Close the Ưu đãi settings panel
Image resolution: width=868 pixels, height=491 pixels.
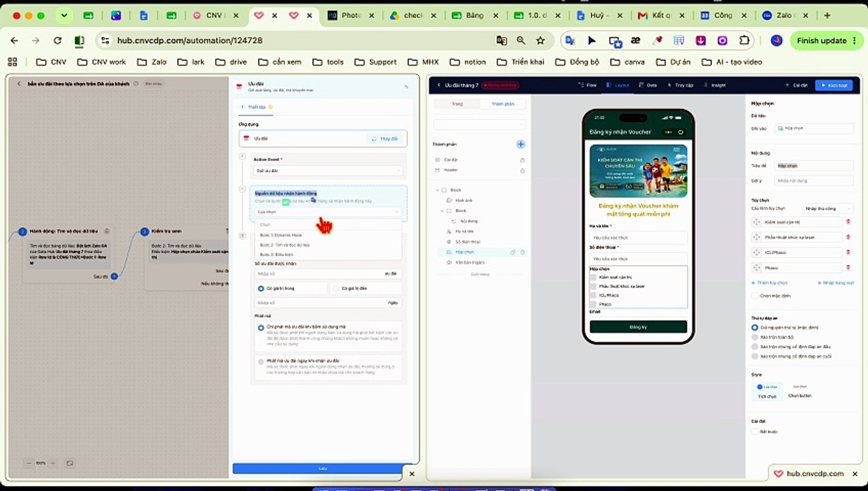406,87
